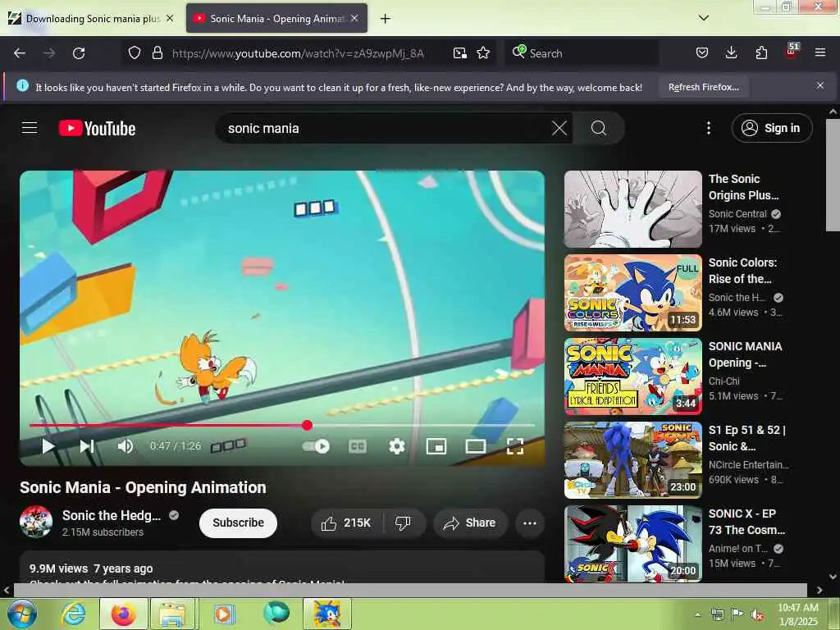Expand the list all tabs chevron
The width and height of the screenshot is (840, 630).
tap(704, 18)
